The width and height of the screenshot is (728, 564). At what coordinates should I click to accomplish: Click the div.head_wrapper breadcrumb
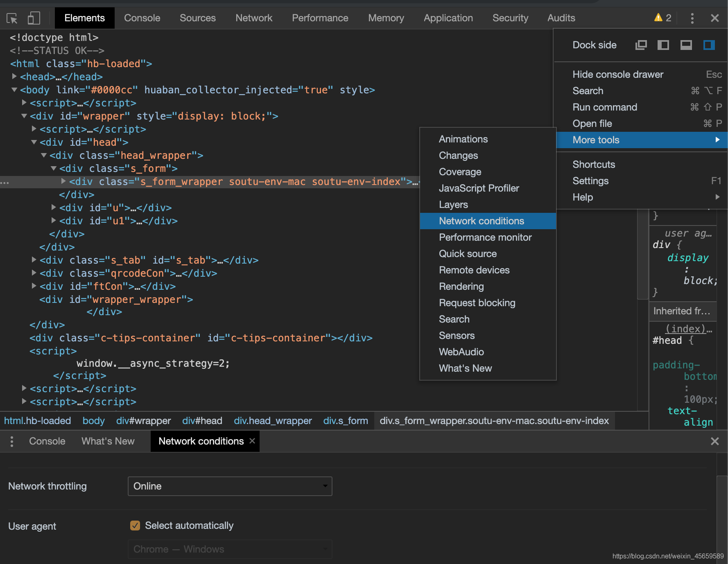(273, 421)
